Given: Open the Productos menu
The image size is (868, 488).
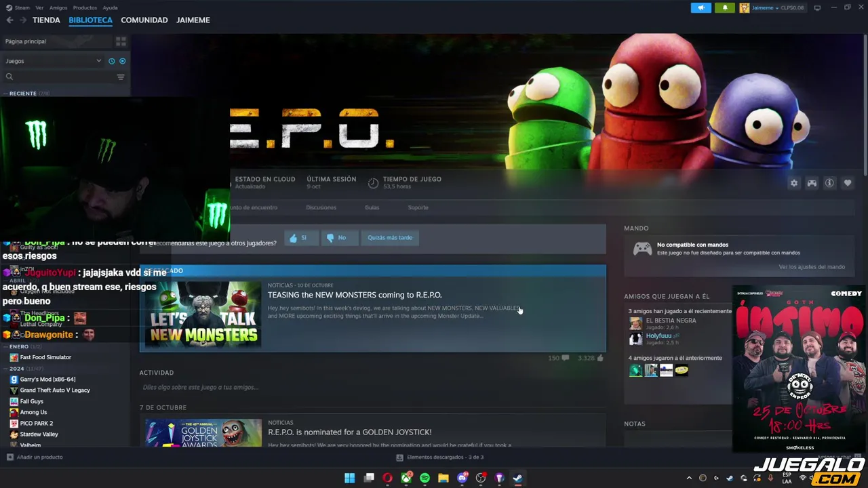Looking at the screenshot, I should pos(85,7).
